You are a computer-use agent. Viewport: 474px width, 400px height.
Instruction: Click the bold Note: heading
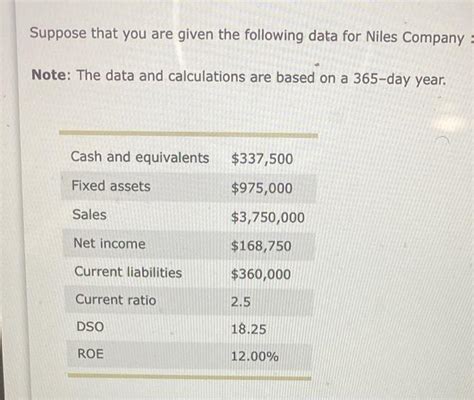pos(51,75)
